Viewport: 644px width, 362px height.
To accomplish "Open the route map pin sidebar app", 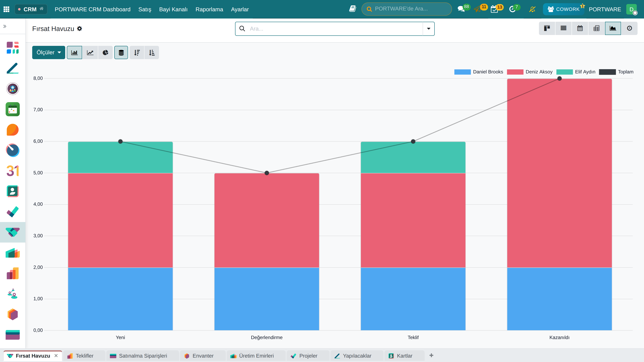I will (12, 294).
